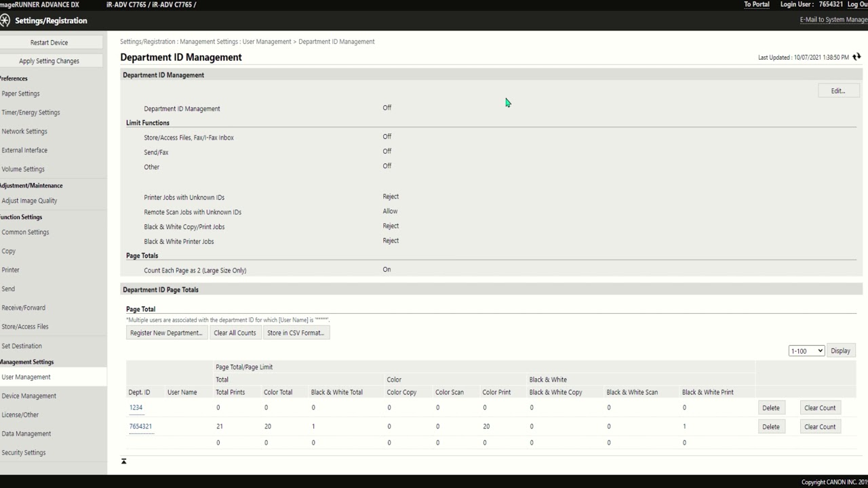Select Set Destination menu item
Image resolution: width=868 pixels, height=488 pixels.
click(x=22, y=346)
